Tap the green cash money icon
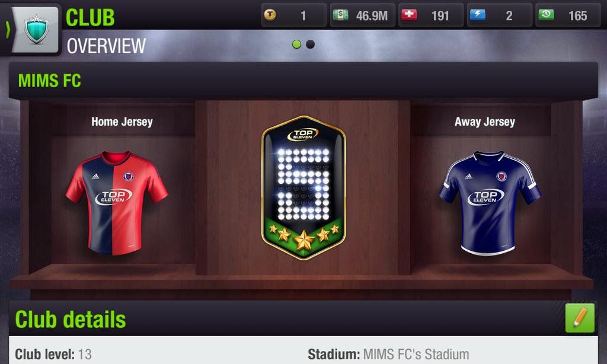Screen dimensions: 607x364 [341, 15]
